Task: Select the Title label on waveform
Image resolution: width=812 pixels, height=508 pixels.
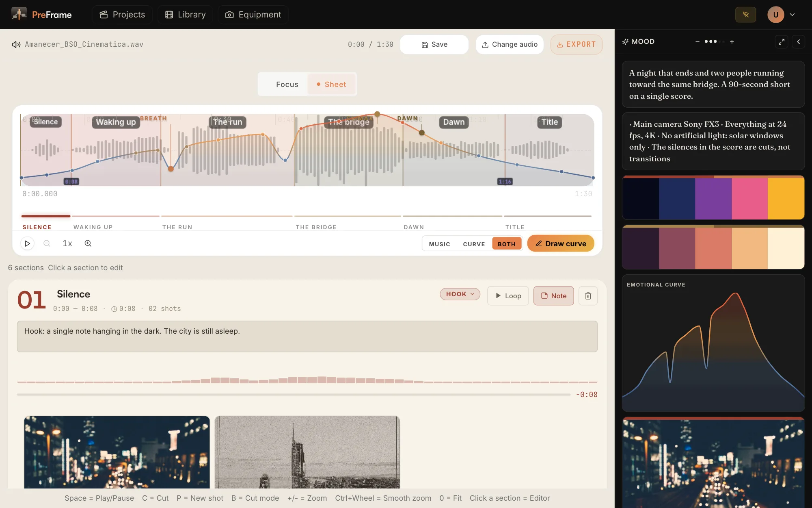Action: coord(549,122)
